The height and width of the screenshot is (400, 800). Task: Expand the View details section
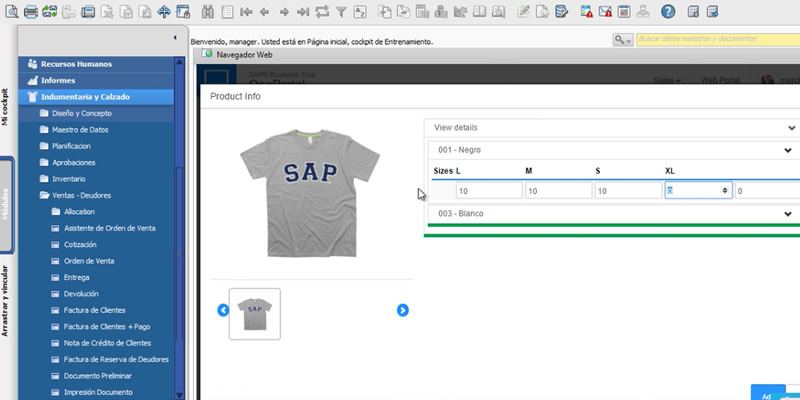tap(610, 128)
